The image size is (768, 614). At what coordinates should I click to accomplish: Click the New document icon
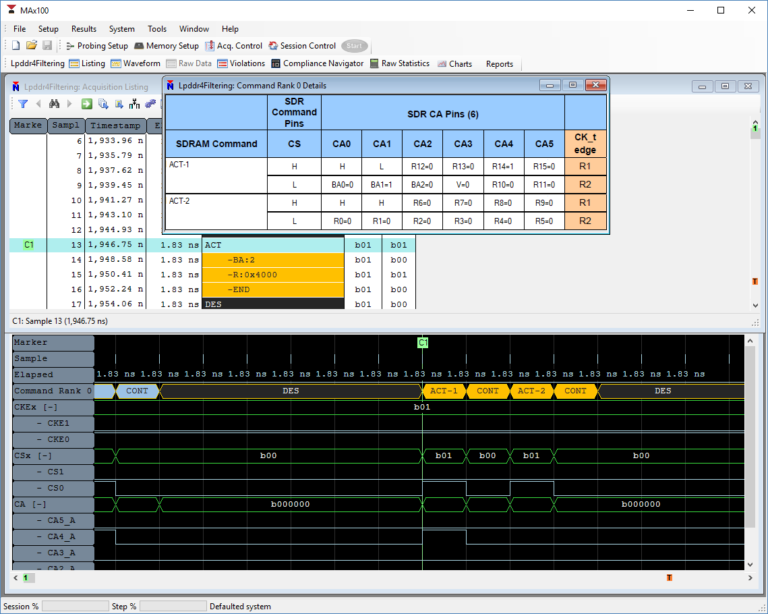point(16,46)
